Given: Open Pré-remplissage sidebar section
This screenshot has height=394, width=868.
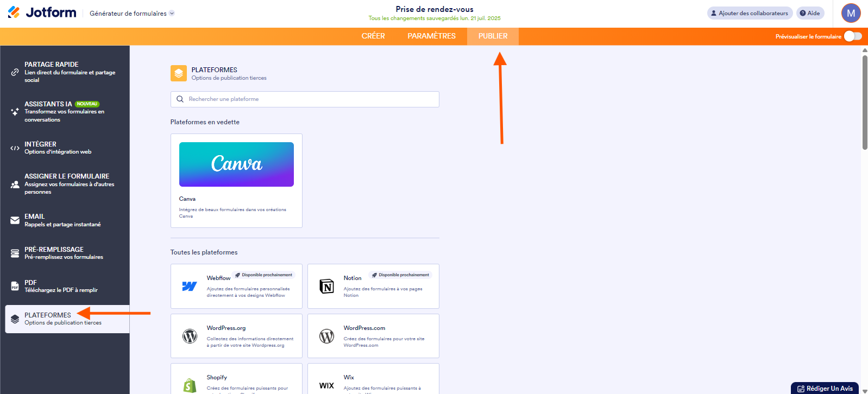Looking at the screenshot, I should click(65, 253).
